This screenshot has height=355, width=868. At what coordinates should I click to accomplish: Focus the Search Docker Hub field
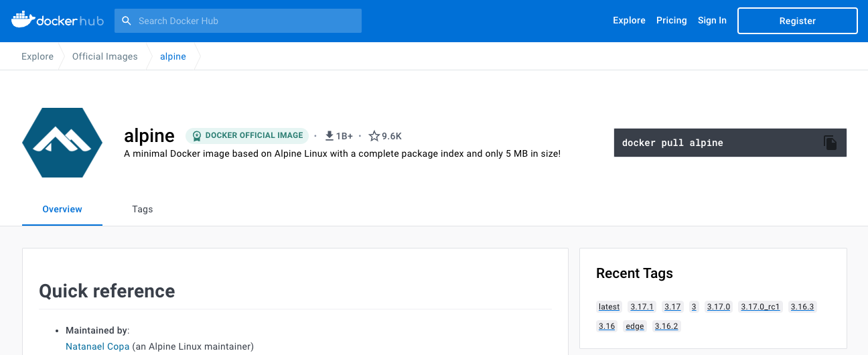[238, 21]
